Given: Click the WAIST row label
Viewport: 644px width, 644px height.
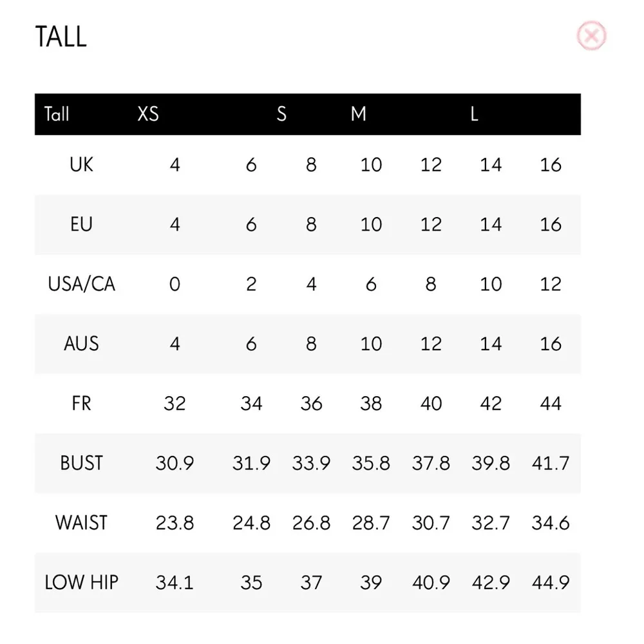Looking at the screenshot, I should point(82,522).
